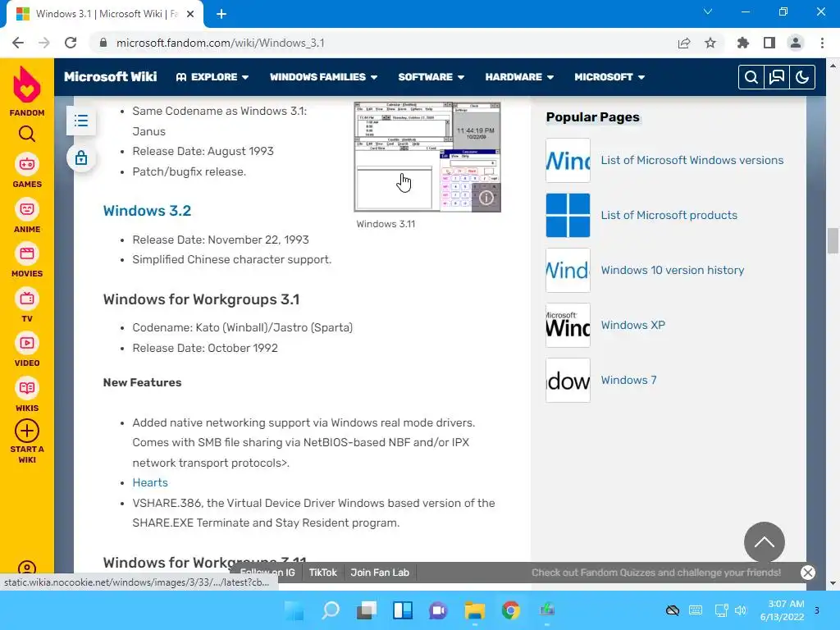Click List of Microsoft products thumbnail
This screenshot has width=840, height=630.
[568, 216]
